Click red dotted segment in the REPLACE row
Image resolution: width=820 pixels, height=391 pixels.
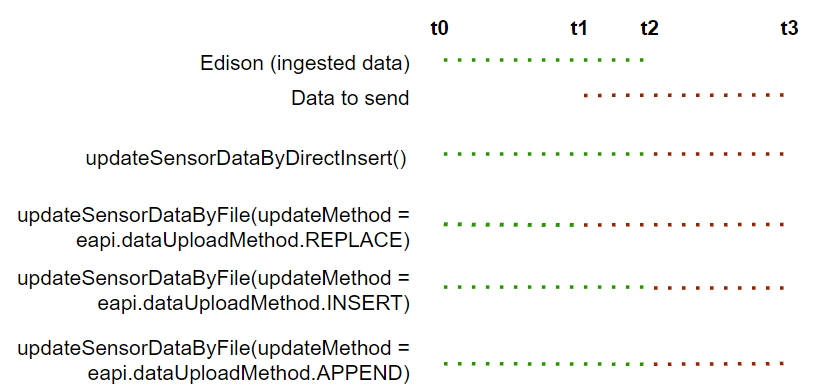(684, 225)
